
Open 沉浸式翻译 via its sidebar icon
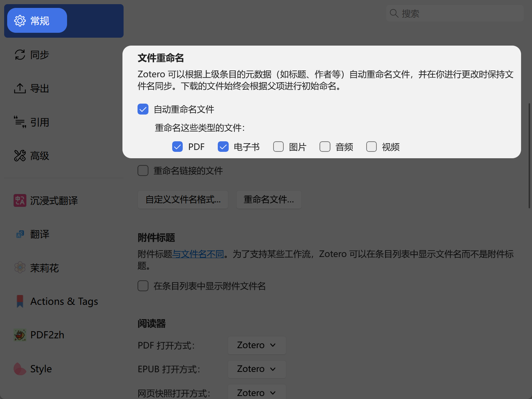pyautogui.click(x=20, y=200)
